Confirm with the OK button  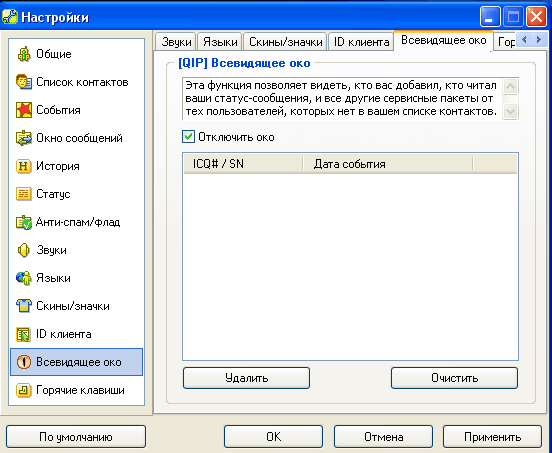point(274,437)
